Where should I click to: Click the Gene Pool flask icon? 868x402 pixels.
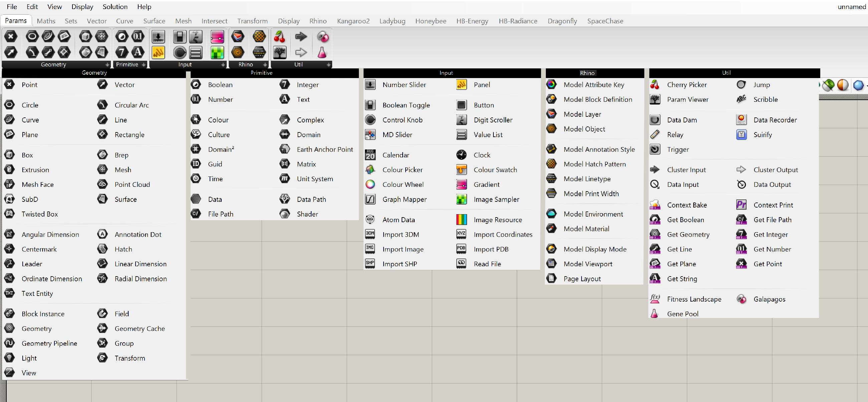tap(654, 314)
